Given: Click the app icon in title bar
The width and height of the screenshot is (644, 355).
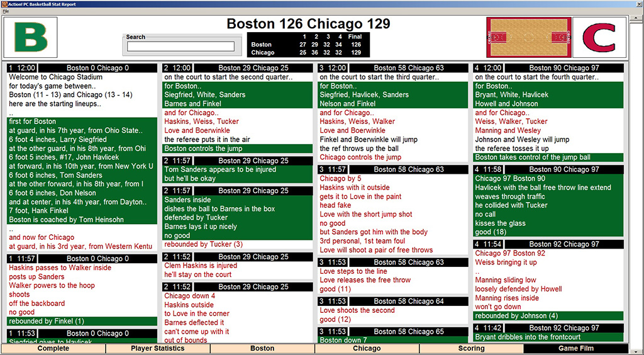Looking at the screenshot, I should click(4, 4).
